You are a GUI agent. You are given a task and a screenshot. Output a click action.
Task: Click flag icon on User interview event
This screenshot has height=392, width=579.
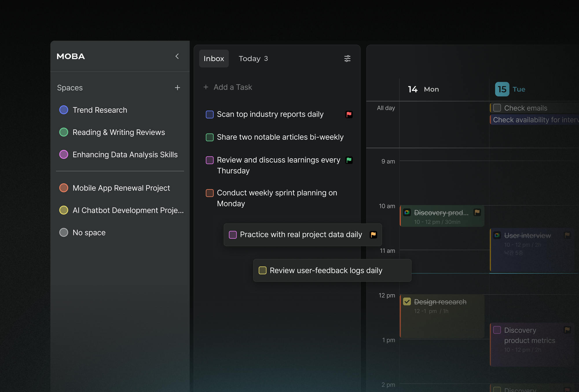[x=567, y=235]
